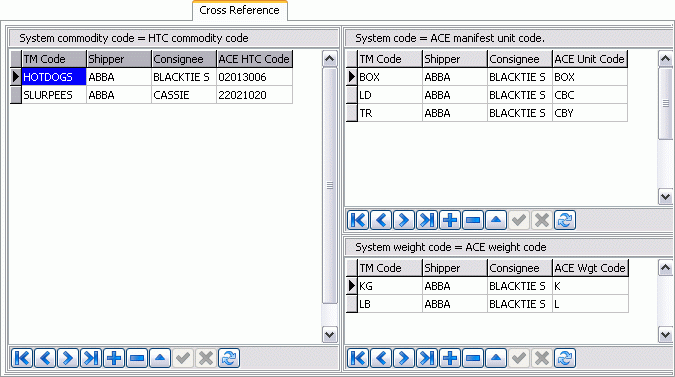
Task: Click row selector beside SLURPEES row
Action: pyautogui.click(x=16, y=95)
